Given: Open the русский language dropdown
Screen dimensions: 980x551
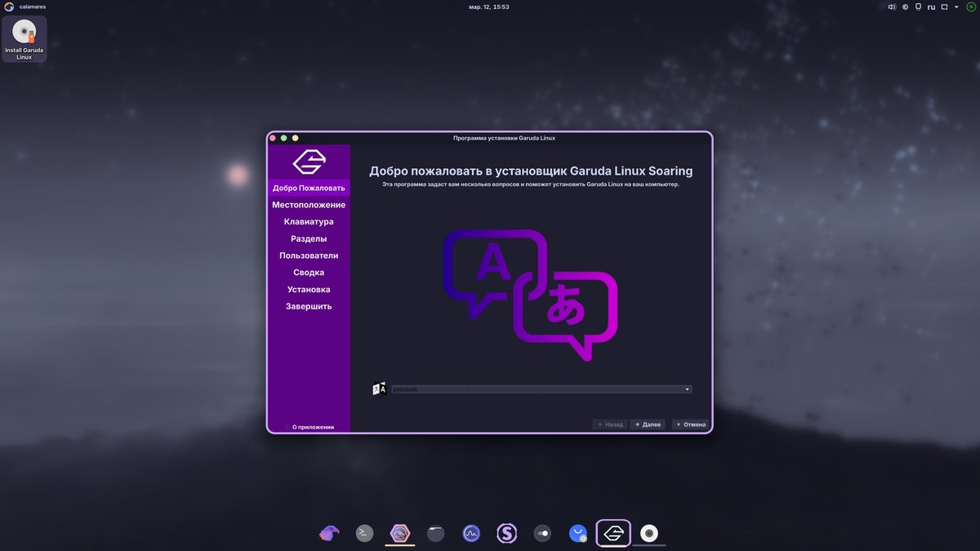Looking at the screenshot, I should (541, 389).
